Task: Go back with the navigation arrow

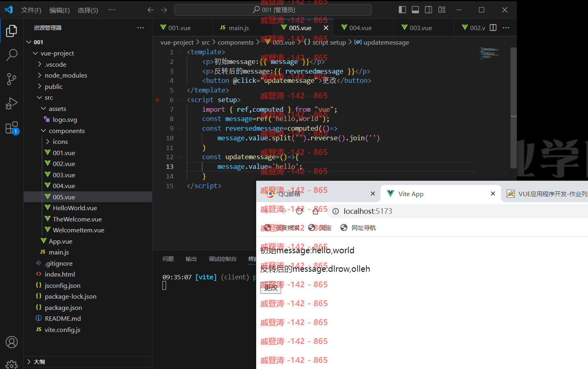Action: click(x=151, y=10)
